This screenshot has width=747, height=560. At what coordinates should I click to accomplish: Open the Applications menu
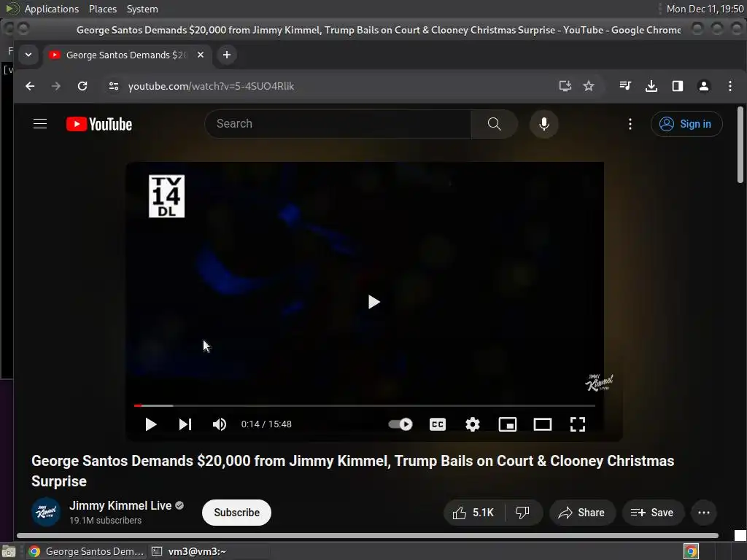click(52, 9)
